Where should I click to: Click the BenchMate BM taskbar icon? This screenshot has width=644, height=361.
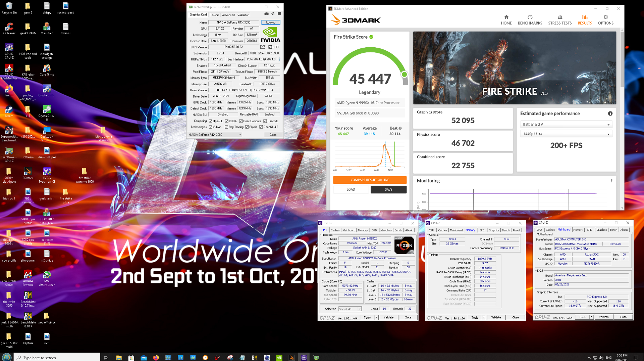[255, 357]
